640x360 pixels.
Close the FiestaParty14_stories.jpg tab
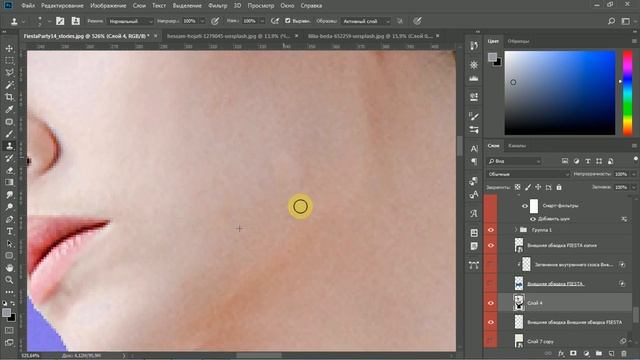pos(156,36)
